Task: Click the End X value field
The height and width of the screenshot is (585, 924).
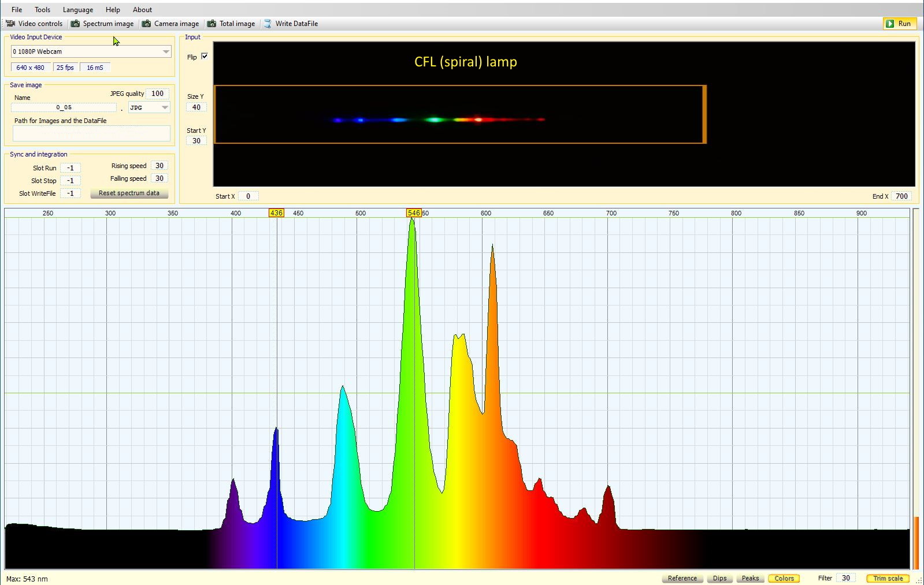Action: pyautogui.click(x=901, y=196)
